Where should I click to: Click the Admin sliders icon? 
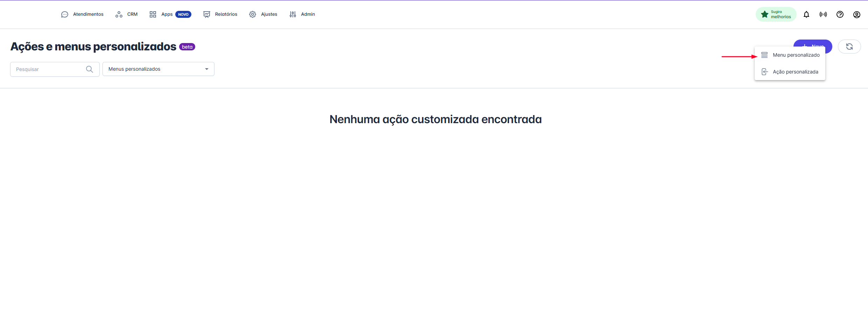click(293, 14)
